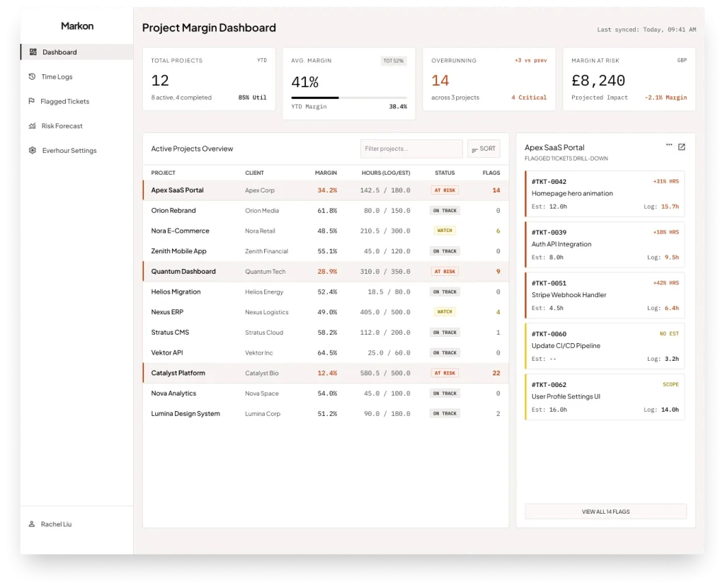Click AT RISK badge on Catalyst Platform row
725x588 pixels.
click(x=445, y=373)
